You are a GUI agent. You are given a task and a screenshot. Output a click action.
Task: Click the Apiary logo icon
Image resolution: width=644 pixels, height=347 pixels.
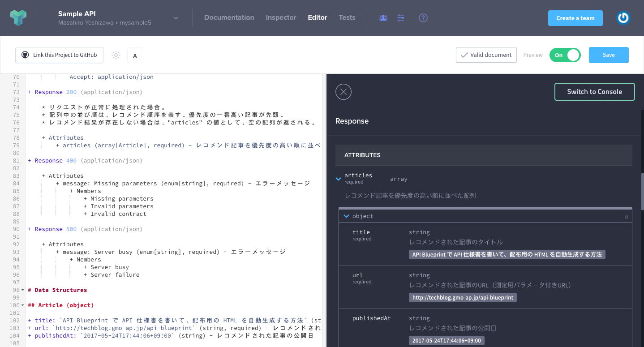point(18,18)
